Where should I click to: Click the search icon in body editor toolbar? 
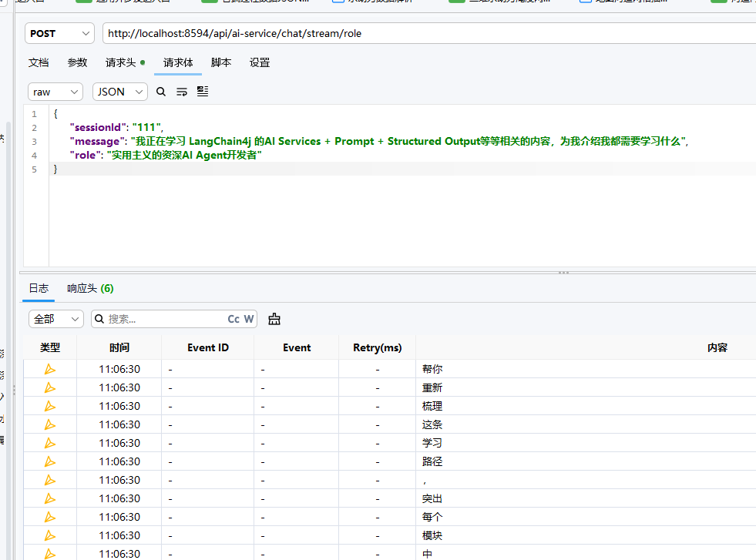tap(161, 92)
